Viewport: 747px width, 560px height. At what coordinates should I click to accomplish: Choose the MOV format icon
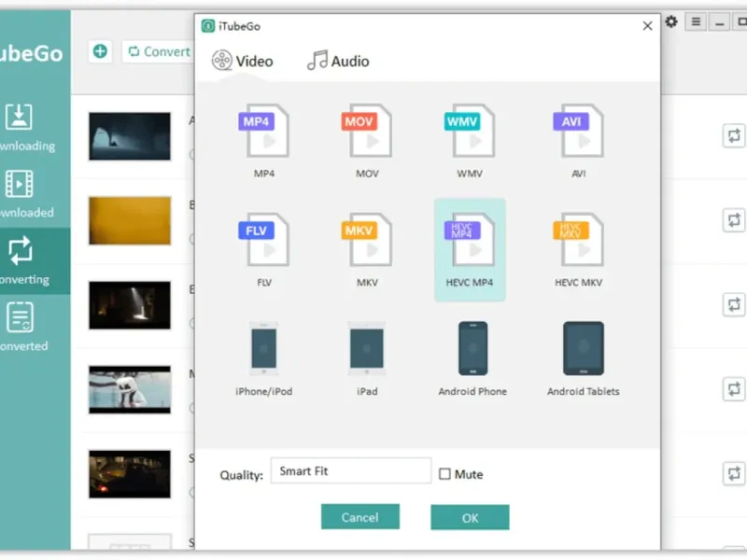(367, 131)
